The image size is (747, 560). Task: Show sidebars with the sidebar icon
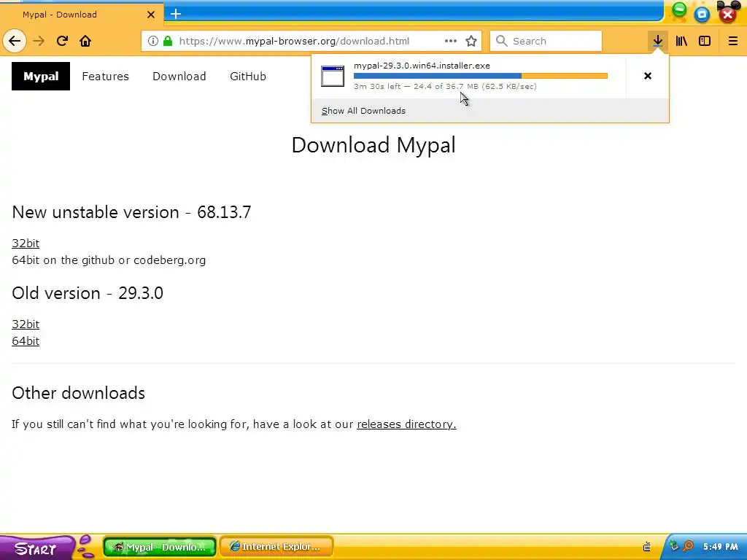coord(705,41)
